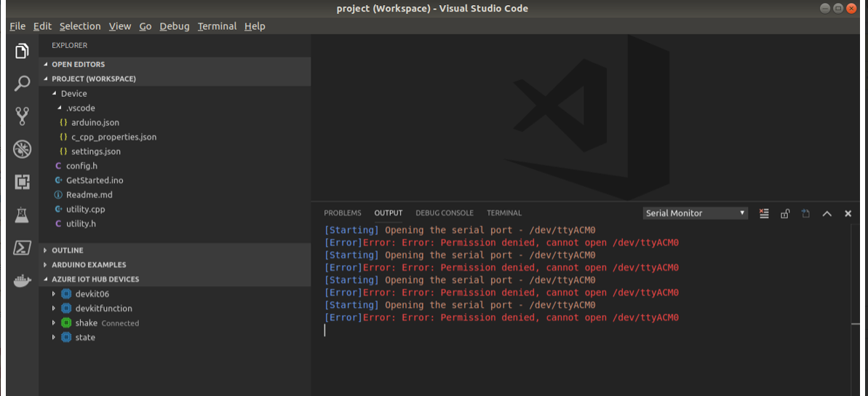
Task: Click the green shake device chip icon
Action: point(66,323)
